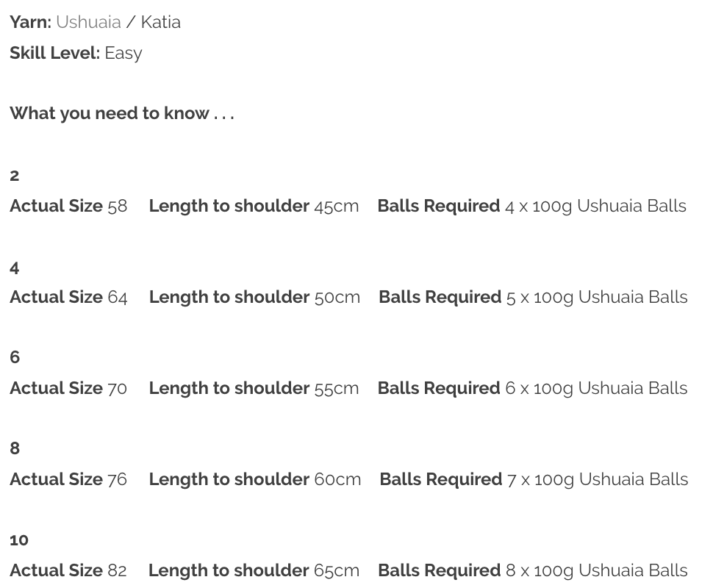Select the word Easy
The height and width of the screenshot is (588, 713).
[x=123, y=53]
